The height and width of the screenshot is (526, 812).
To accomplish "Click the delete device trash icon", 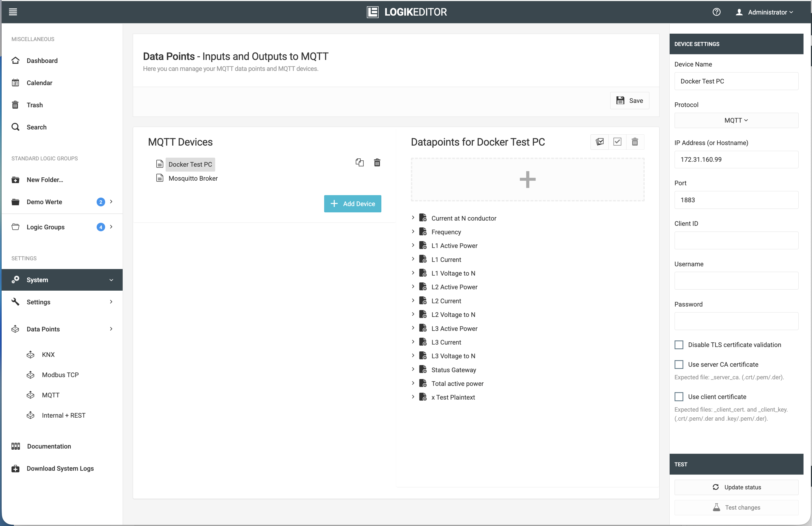I will (x=377, y=162).
